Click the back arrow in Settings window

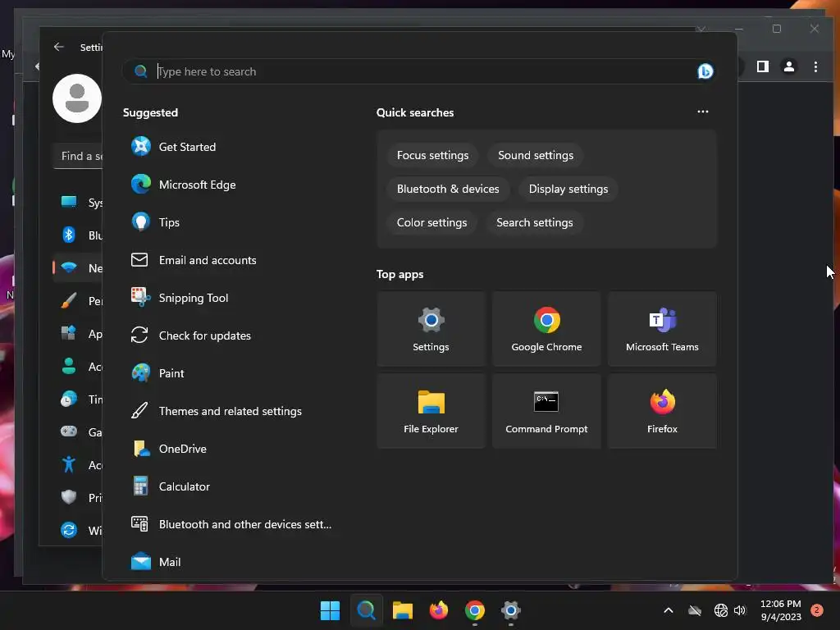[x=59, y=47]
